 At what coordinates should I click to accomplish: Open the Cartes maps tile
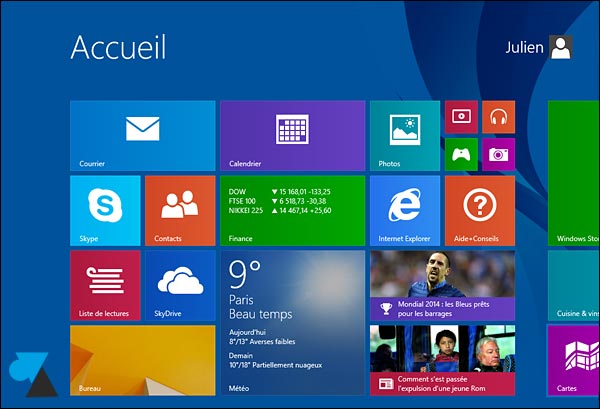(574, 360)
